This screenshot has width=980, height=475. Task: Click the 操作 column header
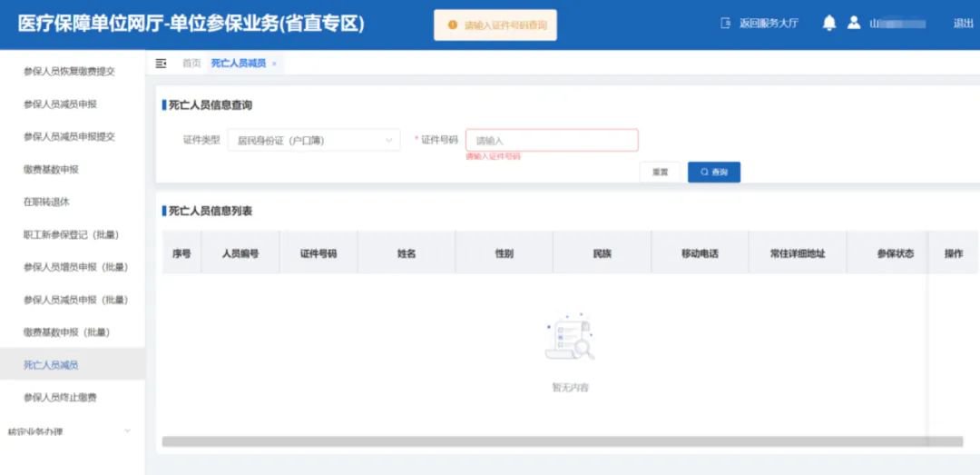[953, 253]
